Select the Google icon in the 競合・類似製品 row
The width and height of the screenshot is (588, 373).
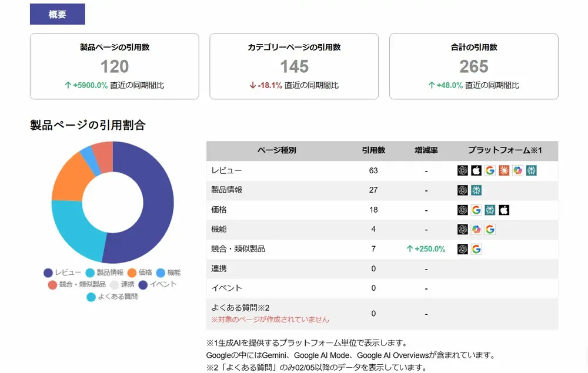476,249
